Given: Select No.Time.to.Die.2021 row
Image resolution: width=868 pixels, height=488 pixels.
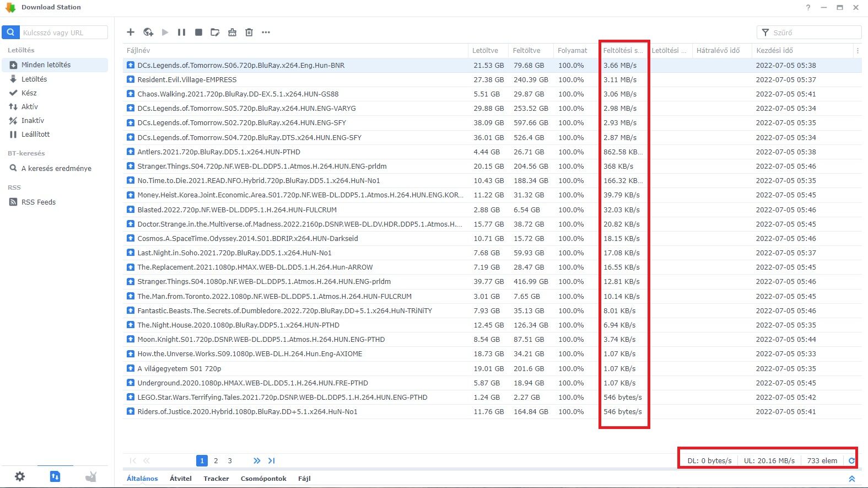Looking at the screenshot, I should (492, 180).
